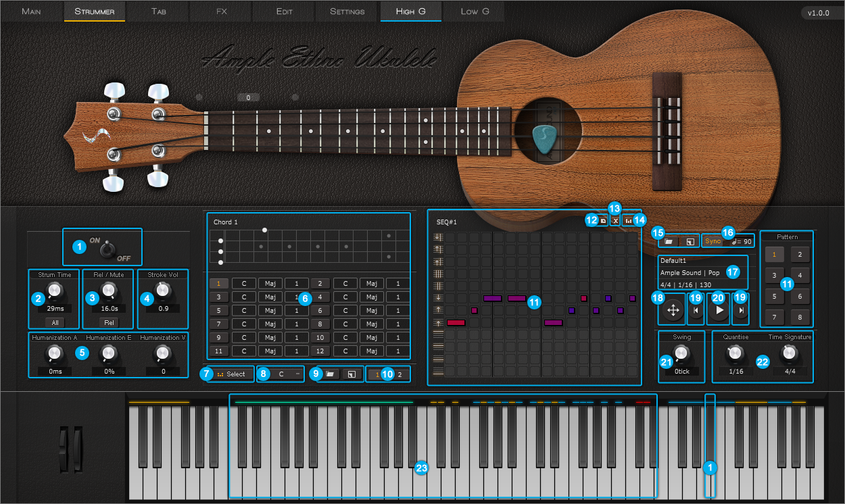The width and height of the screenshot is (845, 504).
Task: Select the long red note at sequence start
Action: pos(456,323)
